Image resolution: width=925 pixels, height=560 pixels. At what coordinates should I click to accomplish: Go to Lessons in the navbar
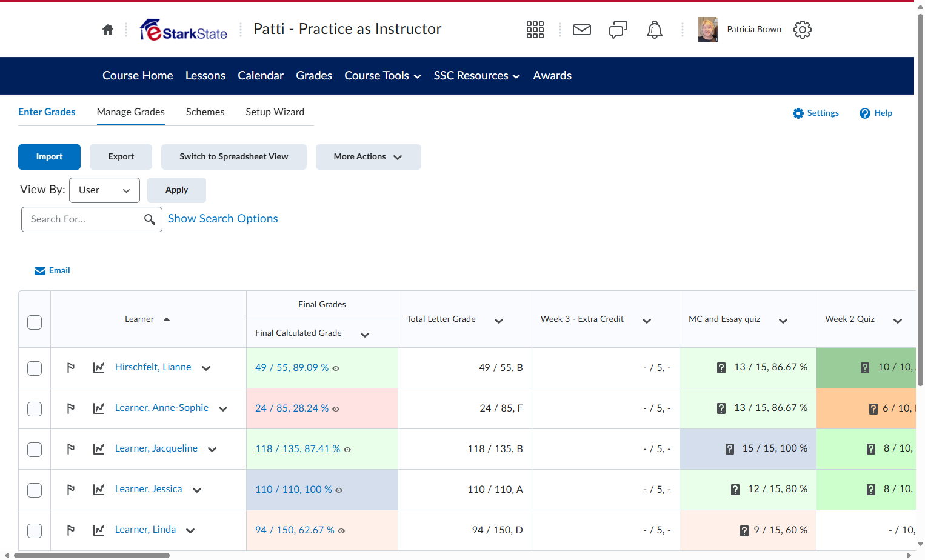point(205,76)
